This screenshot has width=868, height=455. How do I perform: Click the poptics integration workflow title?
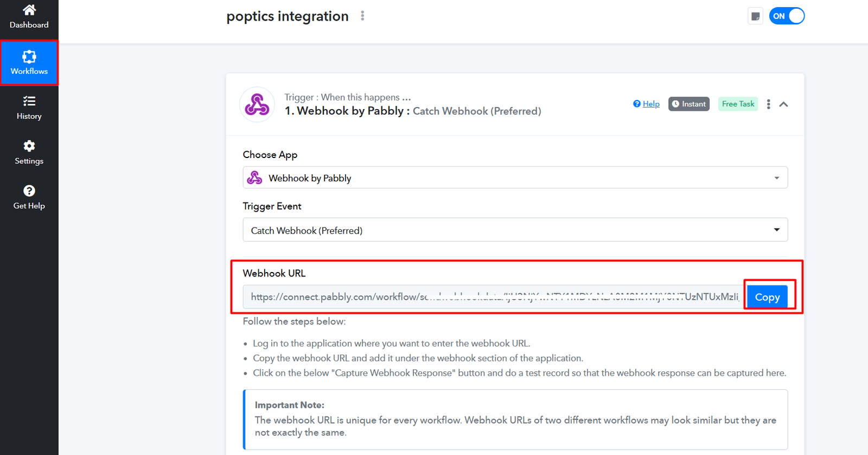point(288,16)
